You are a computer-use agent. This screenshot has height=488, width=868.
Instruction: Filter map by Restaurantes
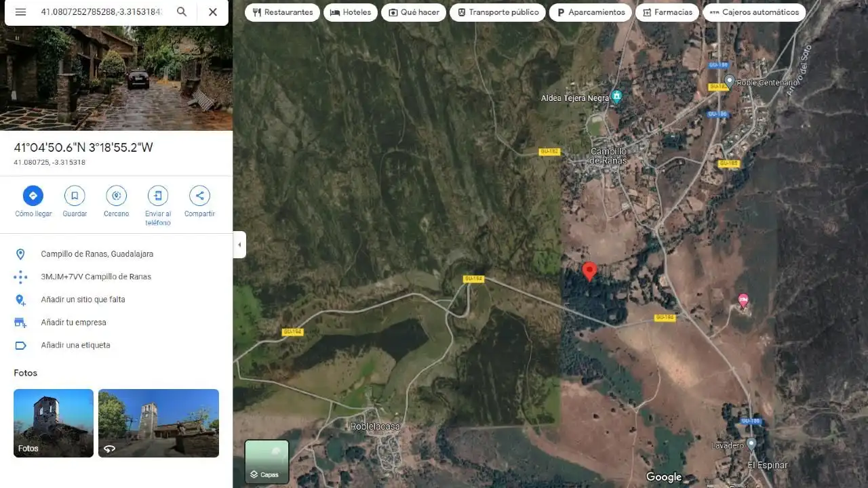[x=282, y=12]
